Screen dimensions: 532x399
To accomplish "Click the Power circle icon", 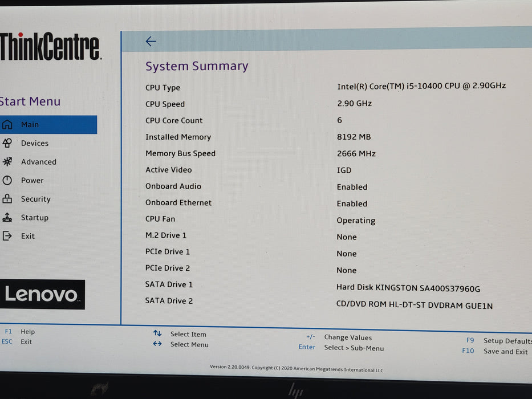I will tap(7, 180).
